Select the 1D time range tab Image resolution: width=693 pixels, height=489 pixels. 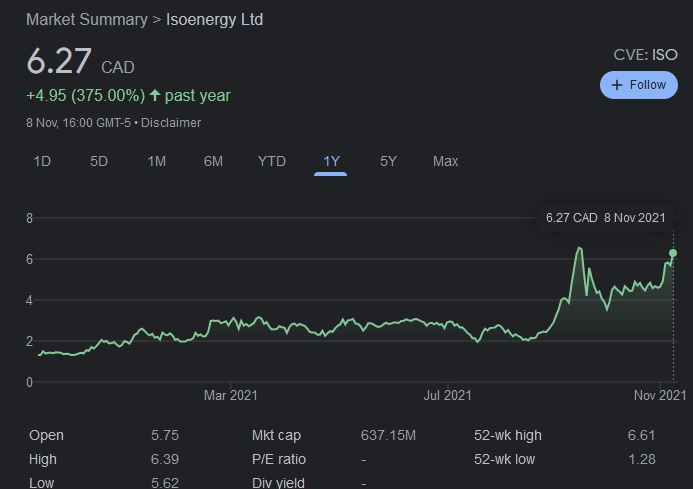[42, 161]
